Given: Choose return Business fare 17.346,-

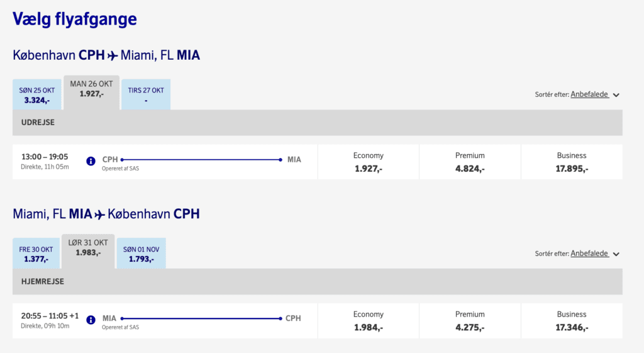Looking at the screenshot, I should click(x=572, y=321).
